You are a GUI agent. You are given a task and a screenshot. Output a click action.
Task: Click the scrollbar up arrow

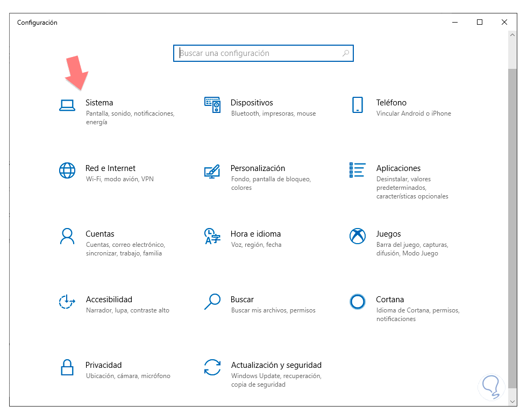click(512, 35)
